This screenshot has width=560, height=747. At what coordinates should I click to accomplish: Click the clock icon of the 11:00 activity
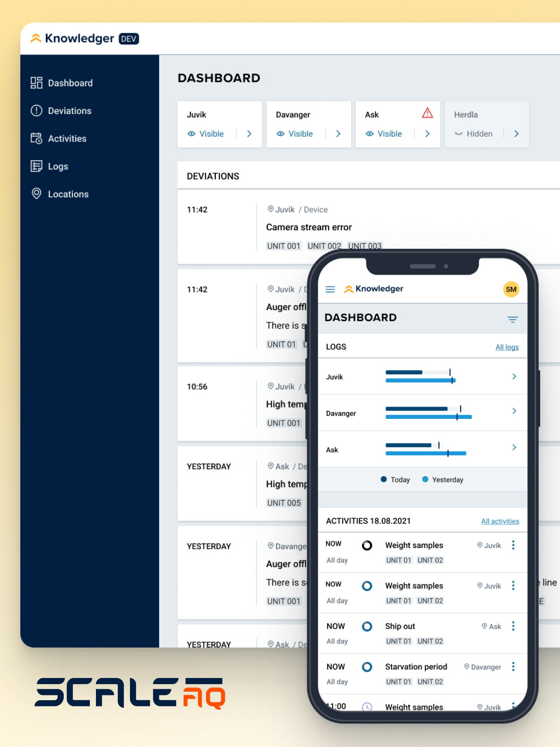tap(367, 707)
